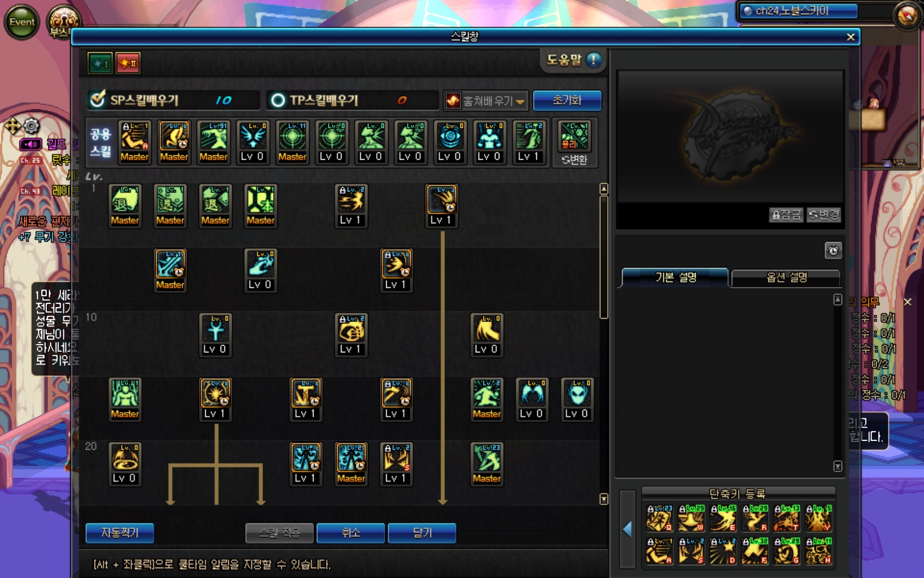
Task: Click the Event round icon
Action: (x=21, y=22)
